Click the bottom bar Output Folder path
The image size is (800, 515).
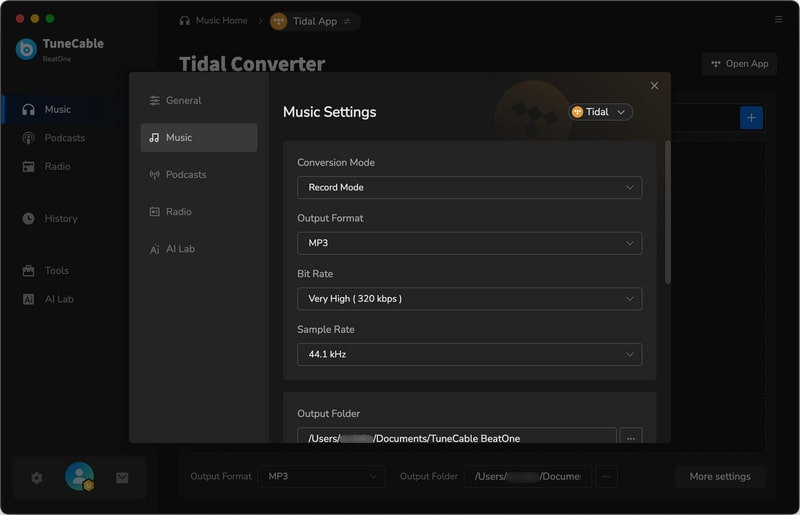tap(528, 476)
